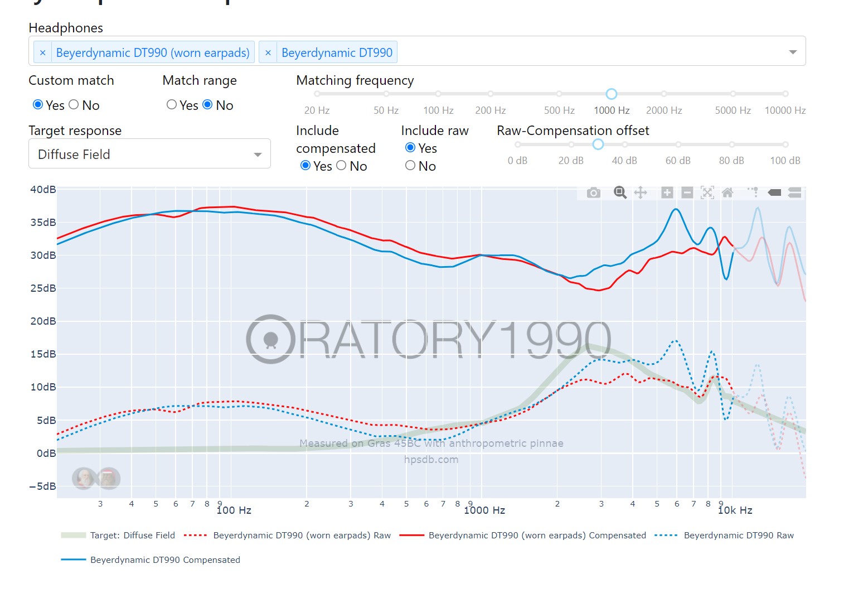
Task: Set Matching frequency to 5000 Hz mark
Action: 733,94
